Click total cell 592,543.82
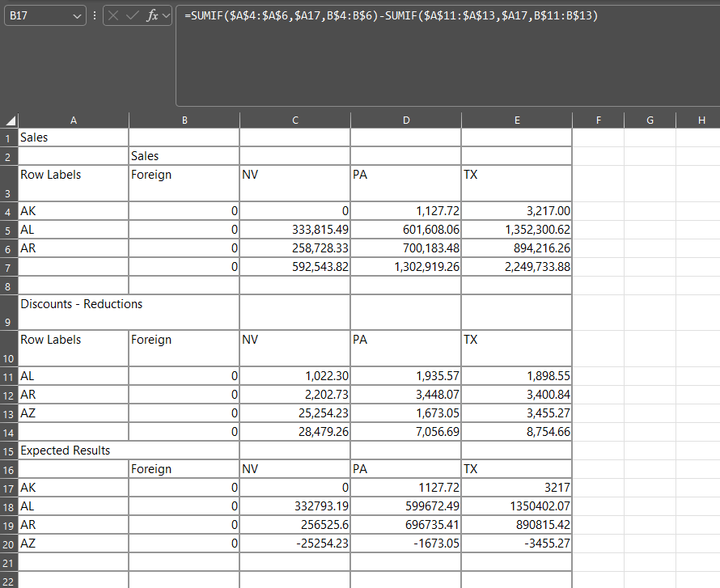The width and height of the screenshot is (720, 588). [x=294, y=267]
